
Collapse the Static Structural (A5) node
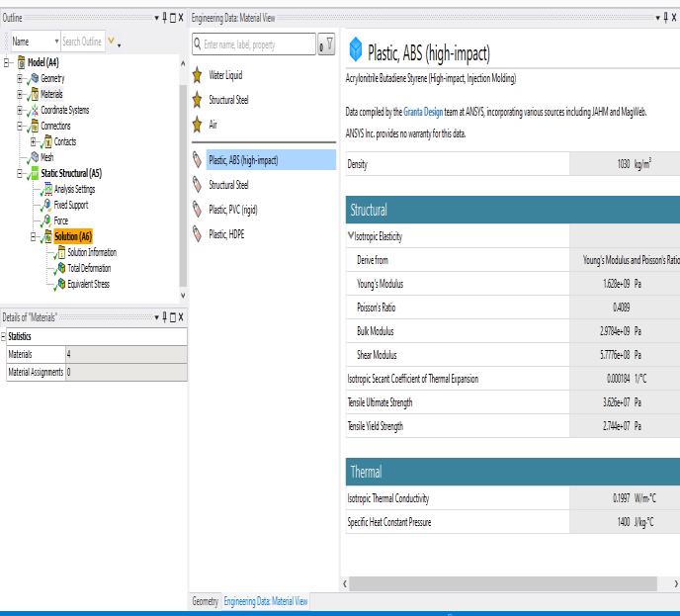click(20, 173)
